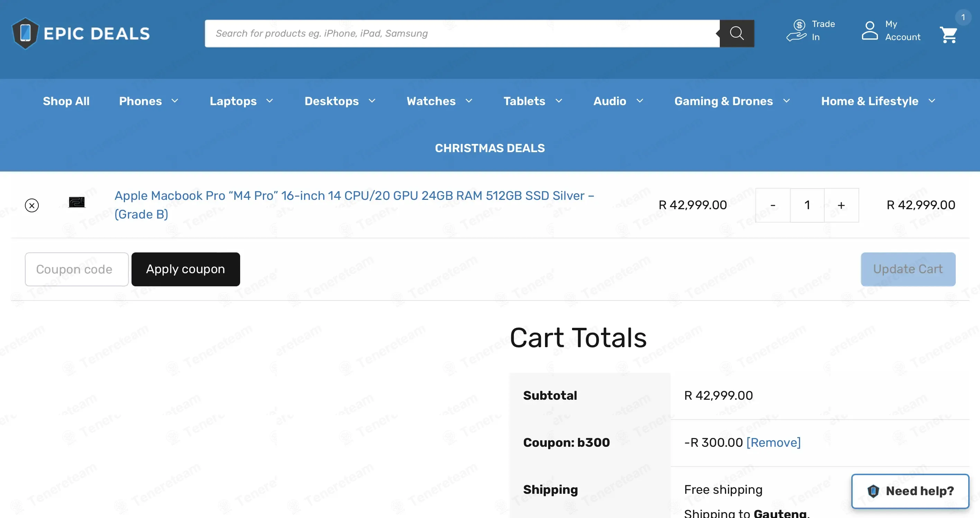Click the Epic Deals shield logo icon

click(25, 34)
